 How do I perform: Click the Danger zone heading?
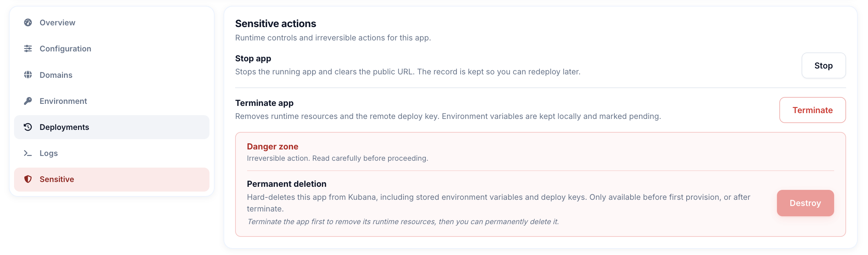pos(272,147)
